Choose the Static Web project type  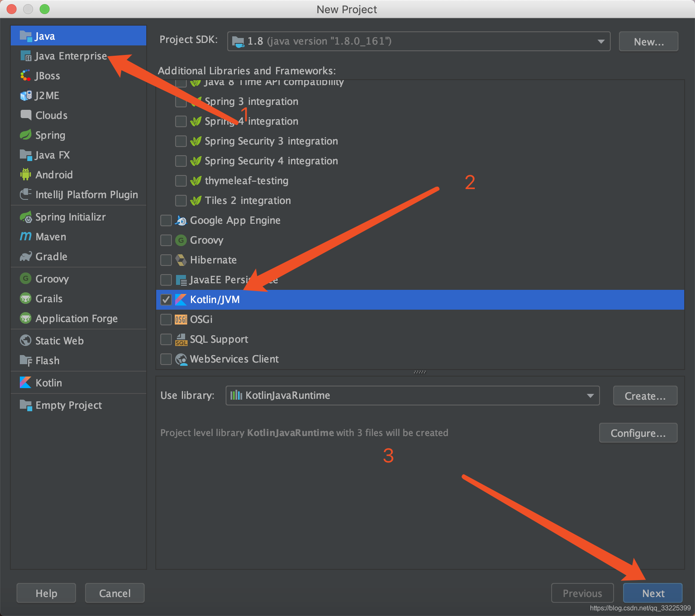tap(59, 340)
